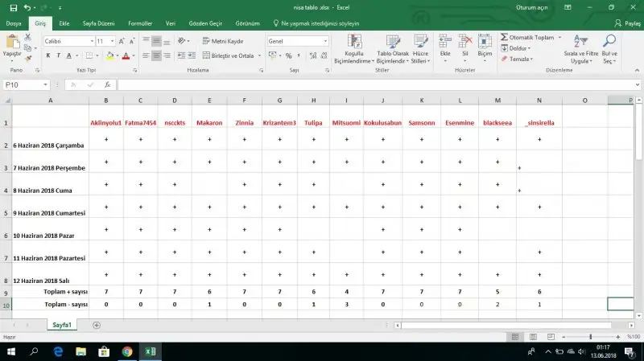Toggle bold formatting (K)
Viewport: 644px width, 361px height.
48,55
